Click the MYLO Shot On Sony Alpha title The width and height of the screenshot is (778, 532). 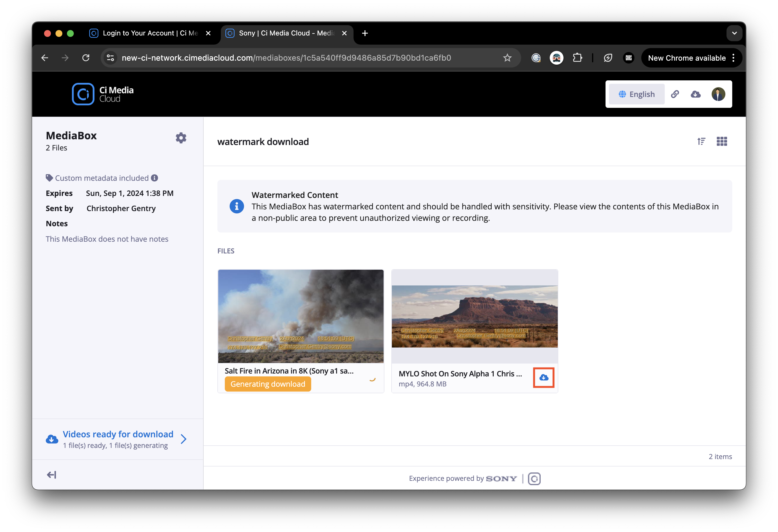pos(460,374)
